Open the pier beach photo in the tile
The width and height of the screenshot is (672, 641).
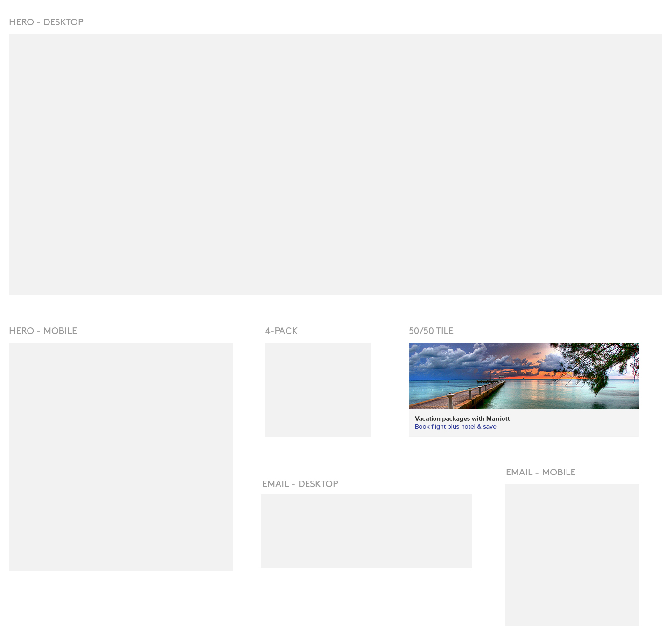524,376
